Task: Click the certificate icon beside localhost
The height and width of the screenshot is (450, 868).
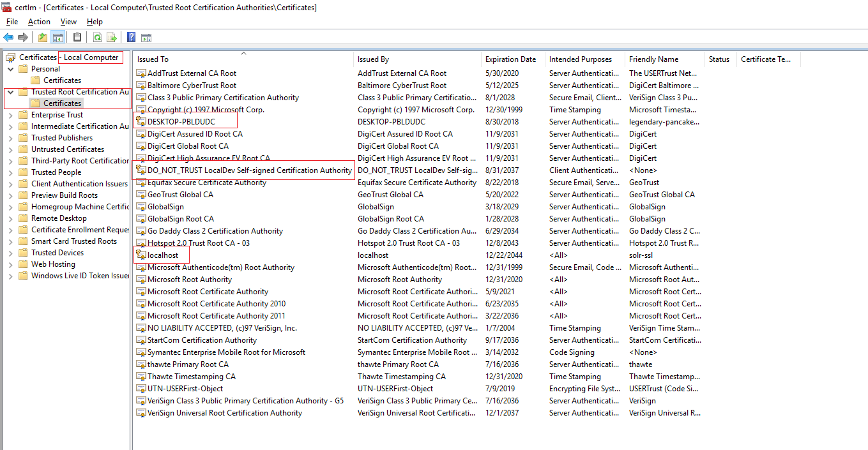Action: [x=141, y=255]
